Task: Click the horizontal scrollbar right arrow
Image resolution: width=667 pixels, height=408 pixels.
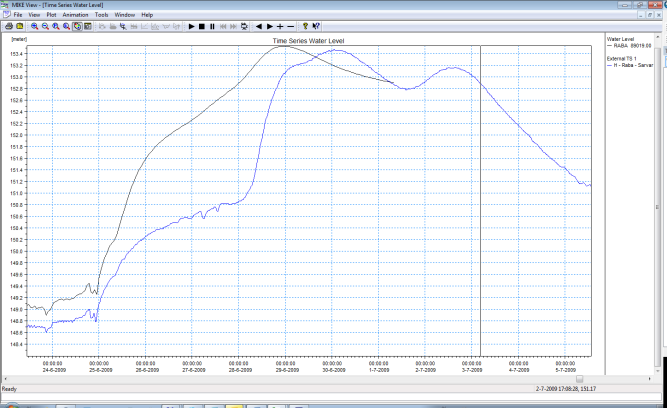Action: click(650, 379)
